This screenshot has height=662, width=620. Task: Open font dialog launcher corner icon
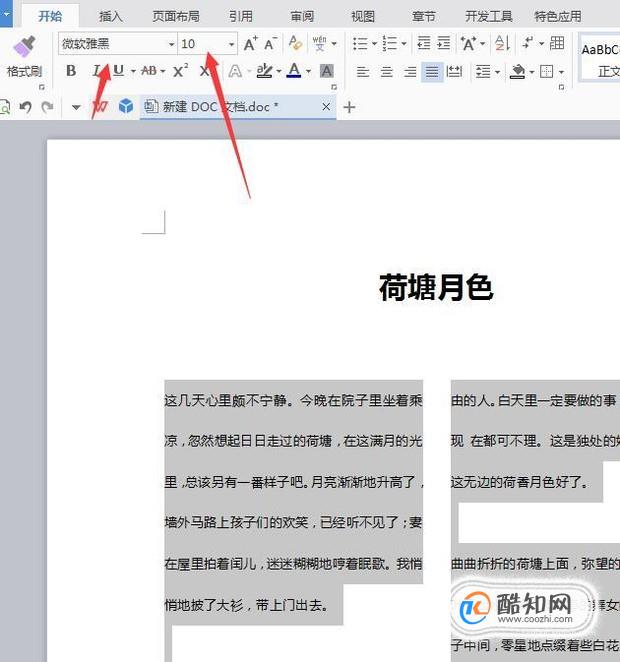tap(334, 87)
